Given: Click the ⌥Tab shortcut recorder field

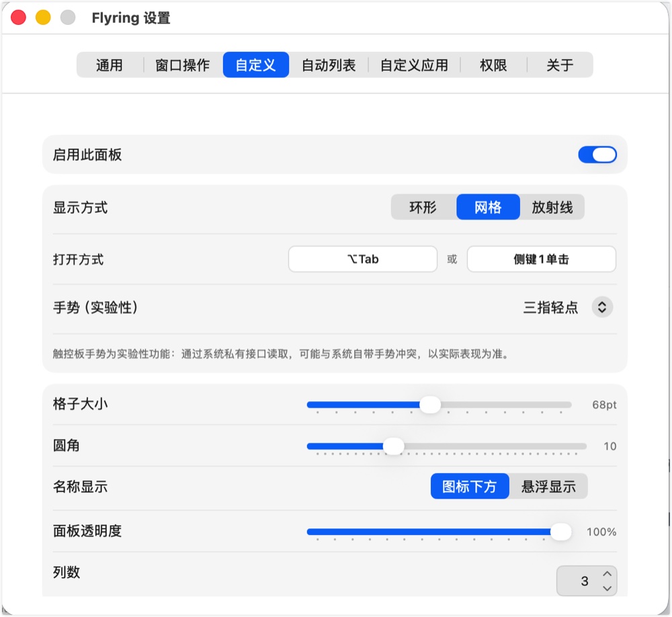Looking at the screenshot, I should 363,259.
